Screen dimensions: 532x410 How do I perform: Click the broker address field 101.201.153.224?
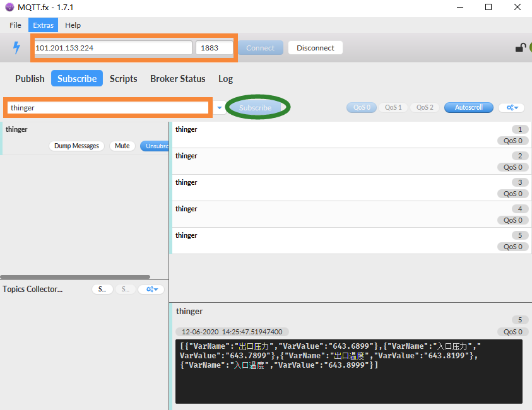pyautogui.click(x=114, y=48)
